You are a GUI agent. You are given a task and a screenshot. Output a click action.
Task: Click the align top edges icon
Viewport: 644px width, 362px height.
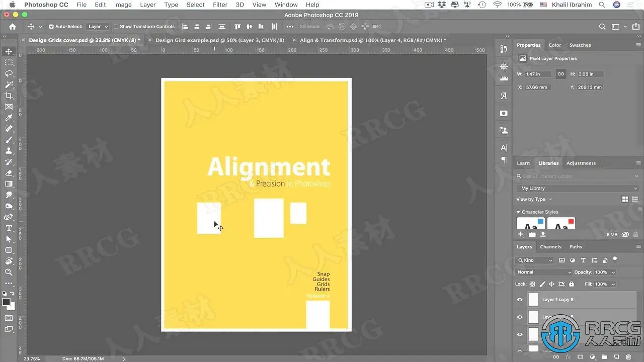(x=237, y=27)
